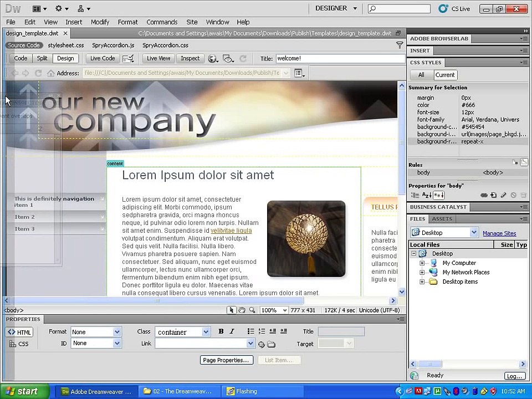532x399 pixels.
Task: Open SpryAccordion.js related file
Action: tap(113, 45)
